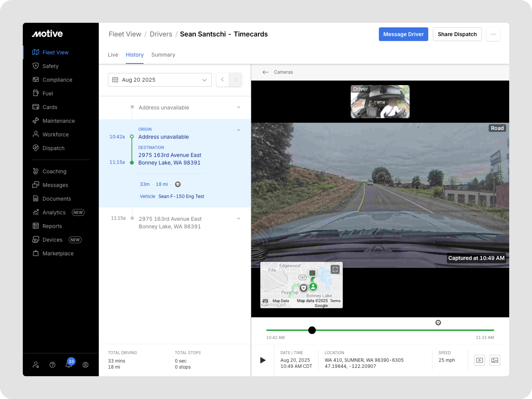Switch to image view icon

point(495,360)
